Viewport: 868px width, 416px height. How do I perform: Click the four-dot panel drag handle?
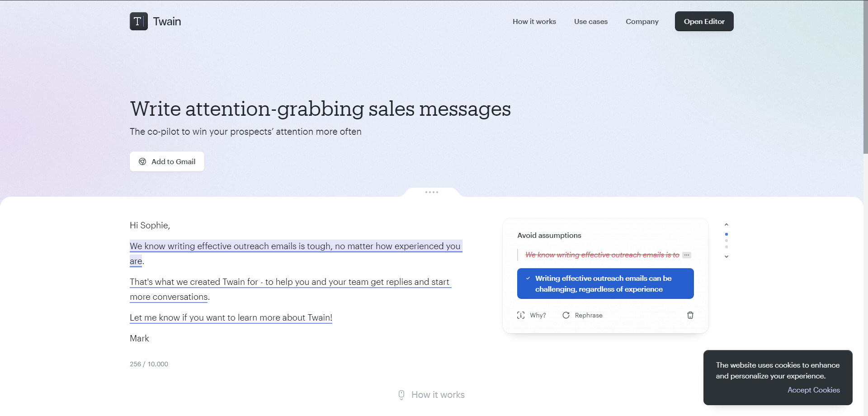(x=432, y=192)
